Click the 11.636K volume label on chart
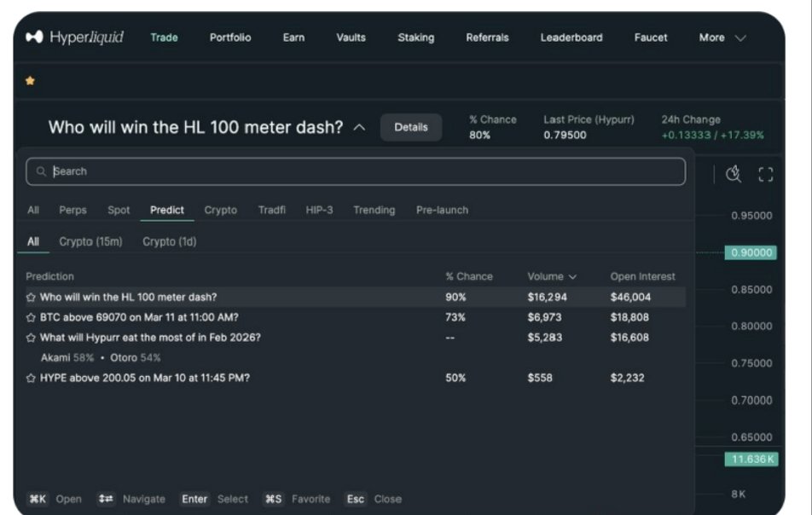 point(751,459)
